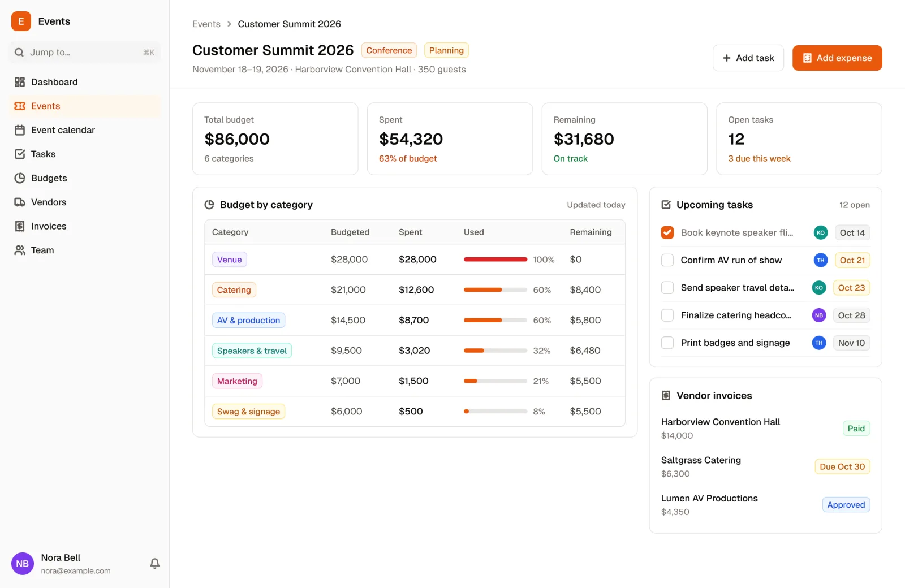Image resolution: width=905 pixels, height=588 pixels.
Task: Click the Event calendar icon
Action: (20, 130)
